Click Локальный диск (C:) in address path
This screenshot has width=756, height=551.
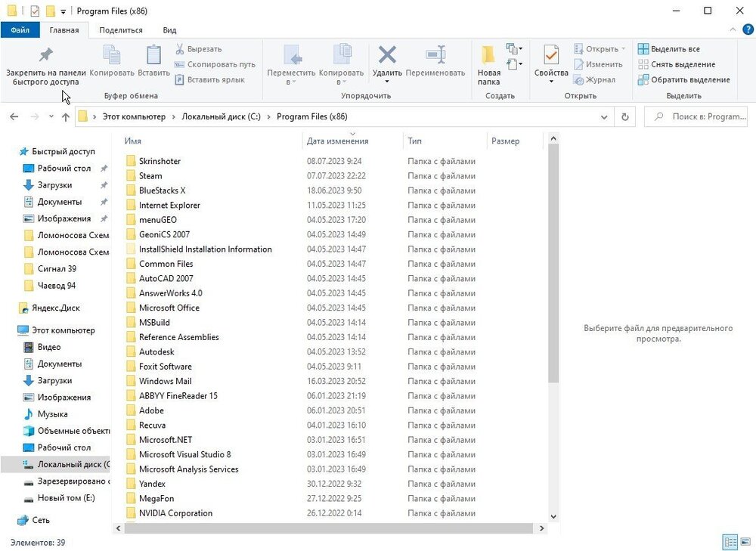tap(221, 116)
